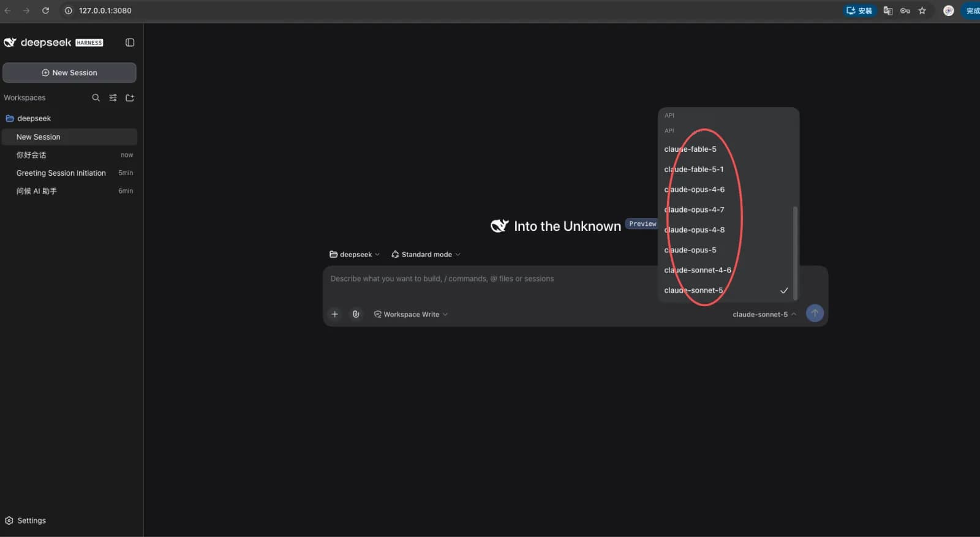
Task: Open the Standard mode dropdown
Action: point(426,254)
